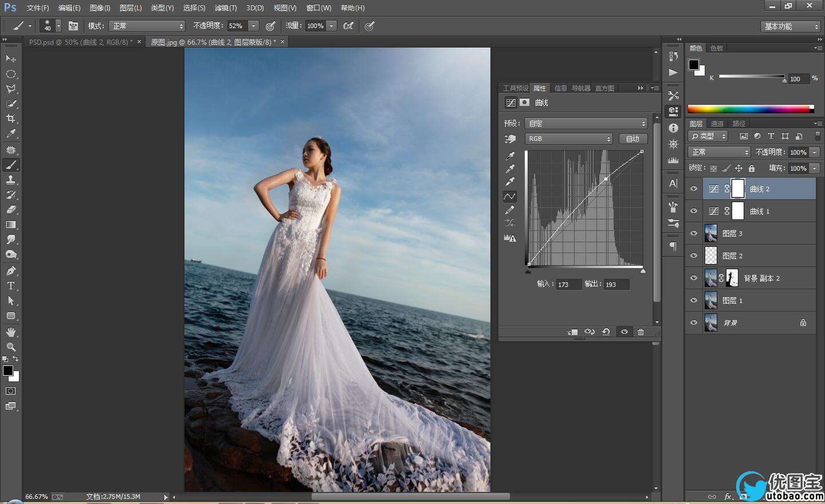Toggle clip to layer in Properties panel

572,332
